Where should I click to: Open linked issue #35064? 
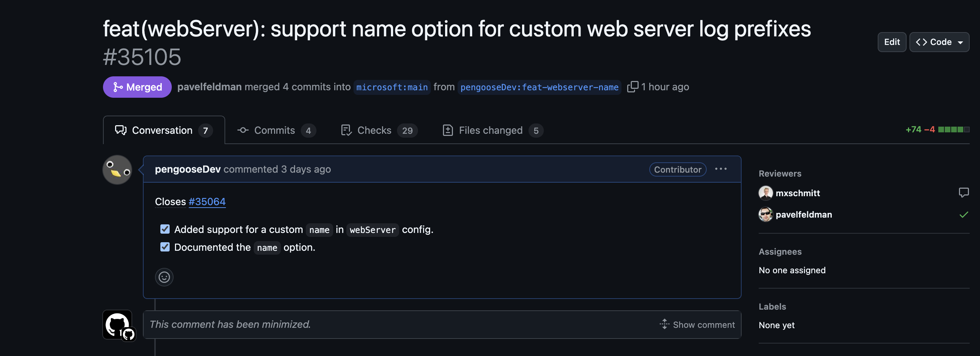point(207,202)
